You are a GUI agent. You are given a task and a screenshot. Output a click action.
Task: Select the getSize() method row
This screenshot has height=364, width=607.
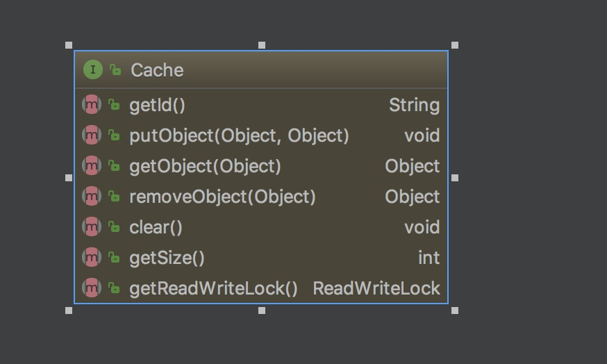[x=167, y=258]
